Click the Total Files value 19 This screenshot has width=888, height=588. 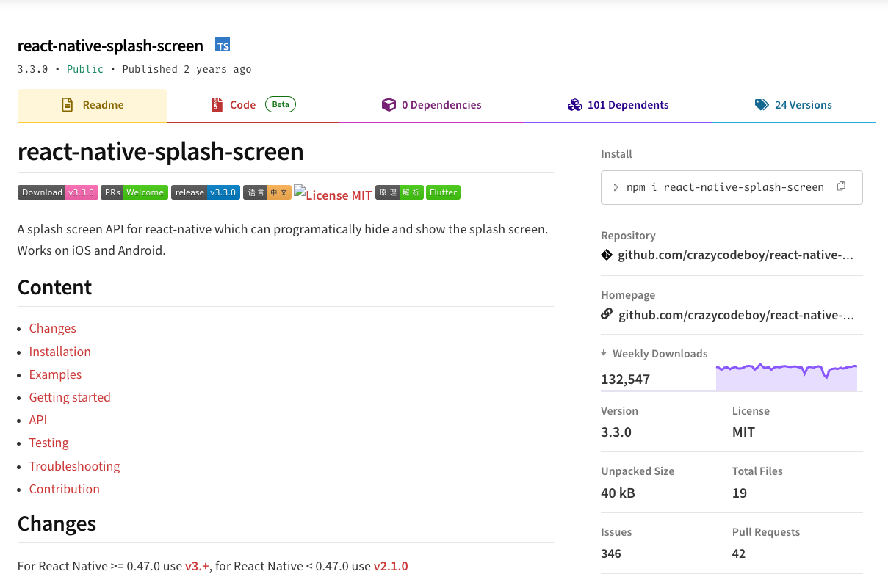tap(740, 493)
